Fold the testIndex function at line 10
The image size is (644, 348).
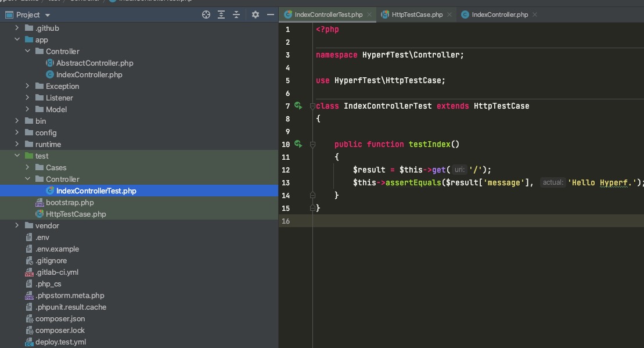(x=312, y=144)
